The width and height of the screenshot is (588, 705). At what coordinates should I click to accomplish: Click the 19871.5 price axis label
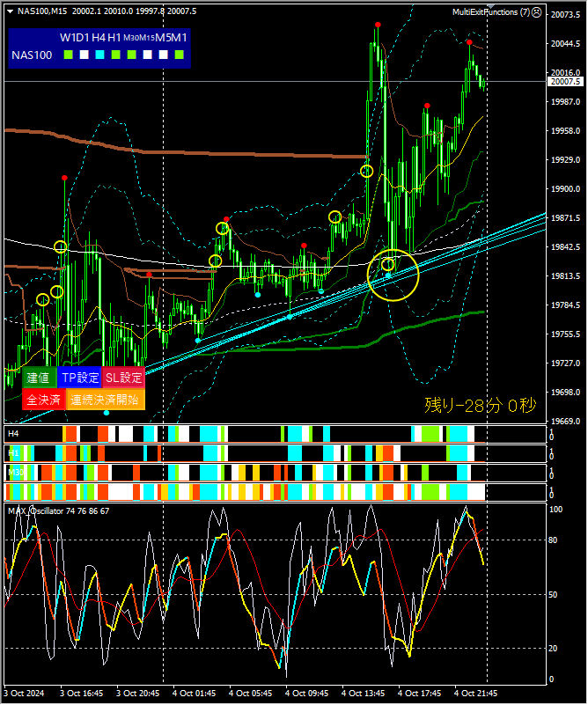click(x=566, y=218)
